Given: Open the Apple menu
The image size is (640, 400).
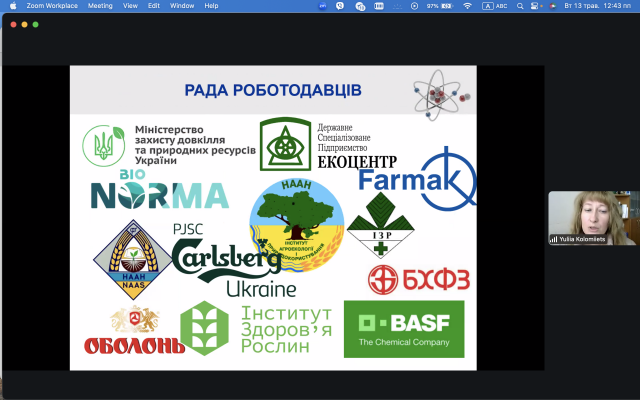Looking at the screenshot, I should (13, 6).
